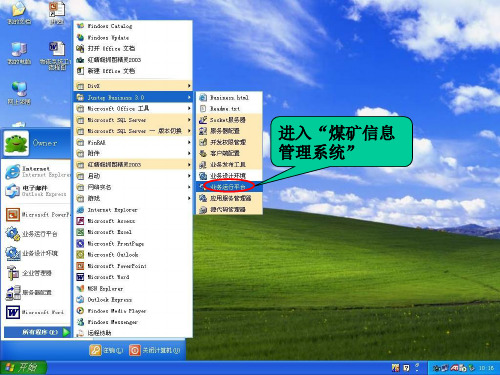Open 企业管理器 in Start menu left pane
500x375 pixels.
(x=37, y=273)
